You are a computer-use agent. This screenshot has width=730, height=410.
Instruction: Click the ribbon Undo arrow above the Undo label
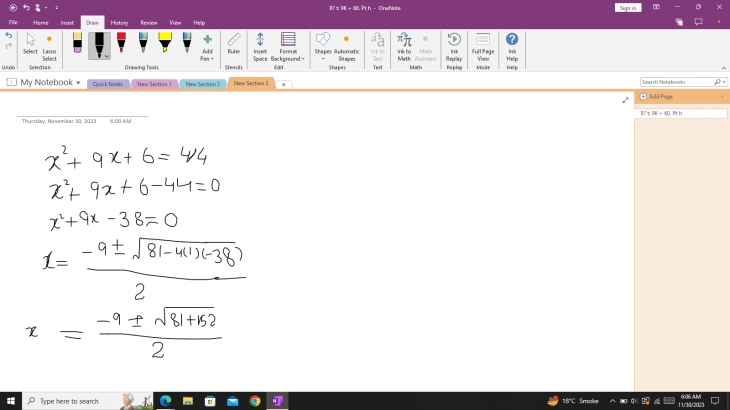click(x=8, y=36)
